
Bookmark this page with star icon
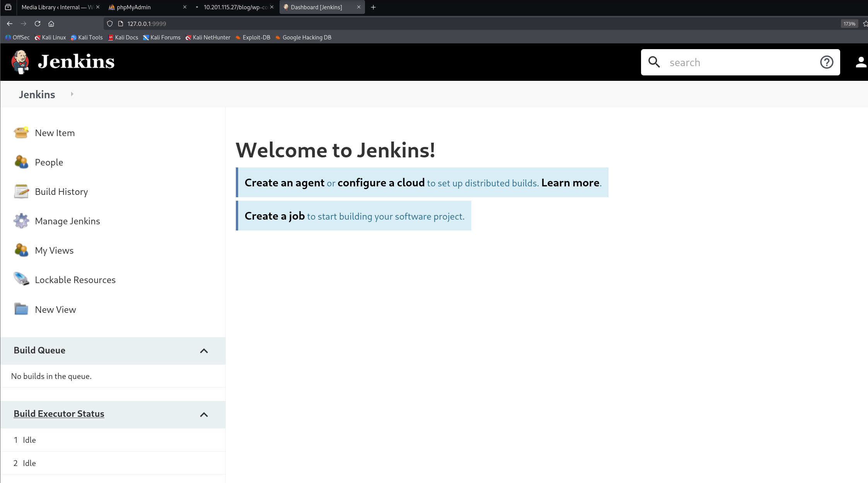(865, 24)
